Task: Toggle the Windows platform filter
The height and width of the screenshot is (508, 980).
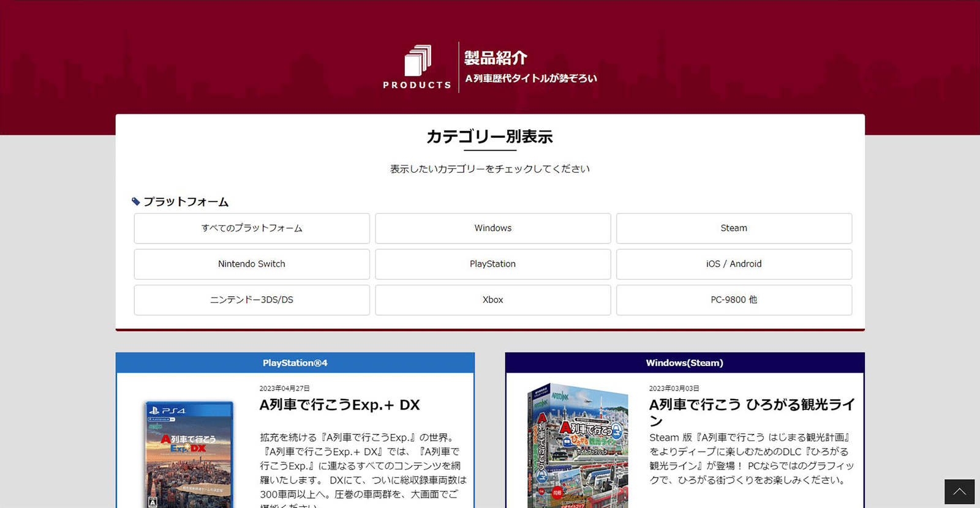Action: click(493, 228)
